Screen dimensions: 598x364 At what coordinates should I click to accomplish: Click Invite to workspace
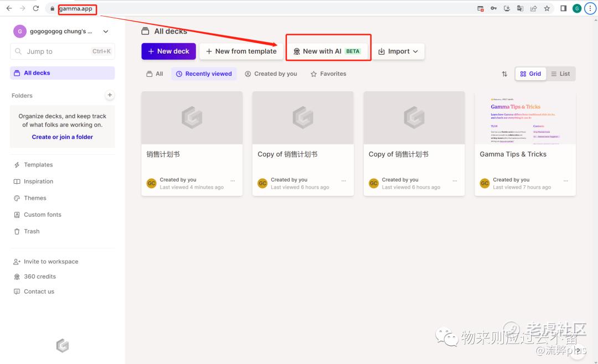click(x=51, y=262)
